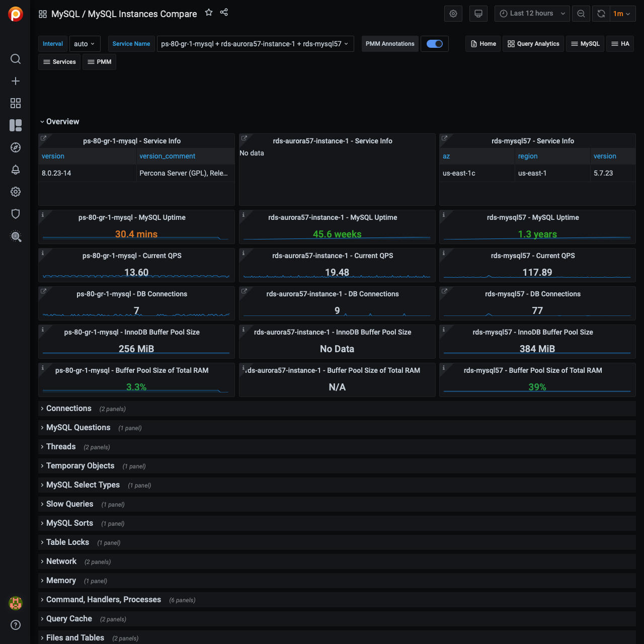Open the Explore compass icon

point(16,147)
